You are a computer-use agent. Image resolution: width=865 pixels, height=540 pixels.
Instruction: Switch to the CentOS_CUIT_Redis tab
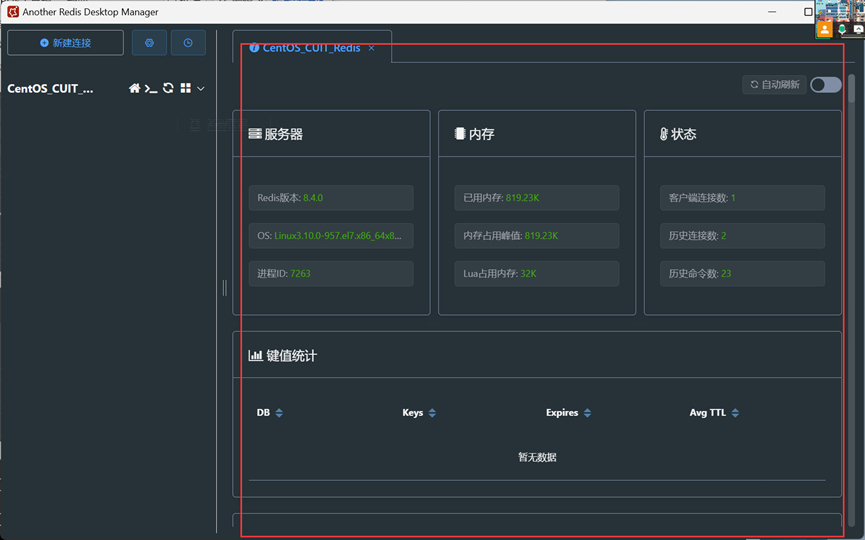click(x=311, y=48)
